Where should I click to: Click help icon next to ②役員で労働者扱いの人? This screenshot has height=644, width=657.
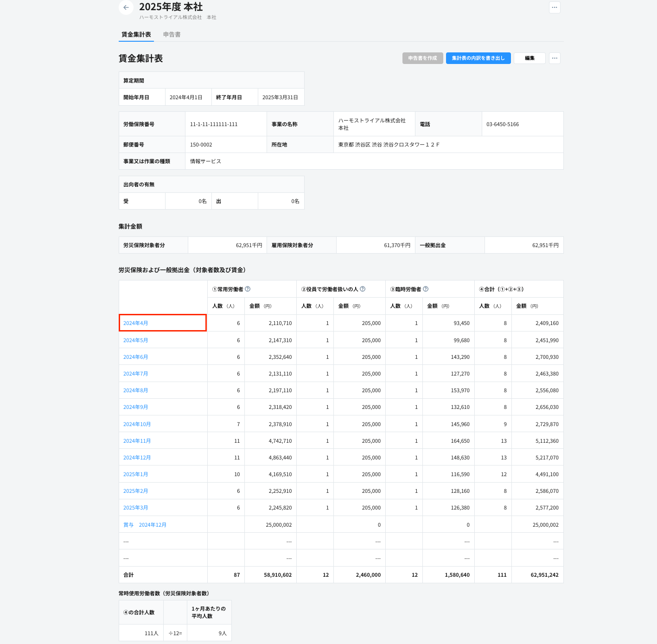coord(363,289)
